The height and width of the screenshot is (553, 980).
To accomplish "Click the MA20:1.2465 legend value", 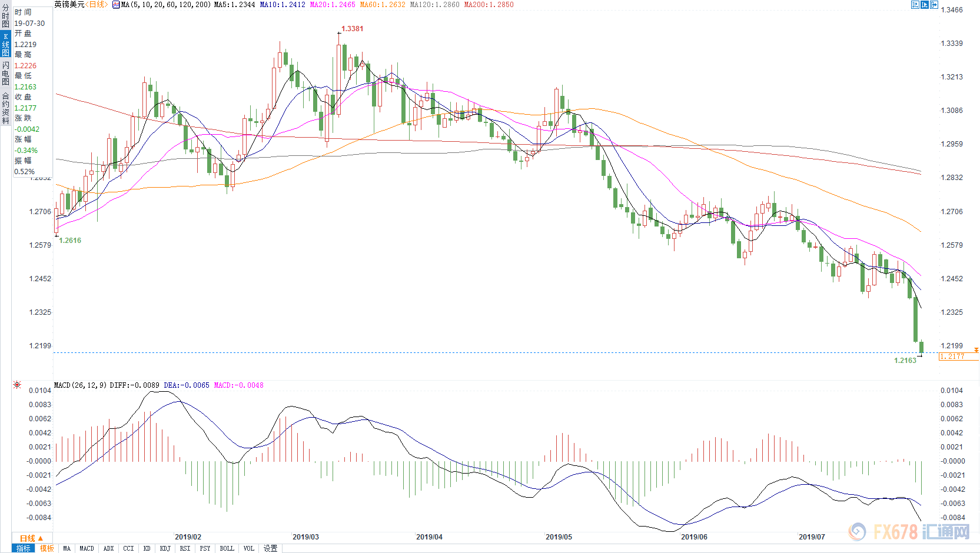I will pos(333,5).
